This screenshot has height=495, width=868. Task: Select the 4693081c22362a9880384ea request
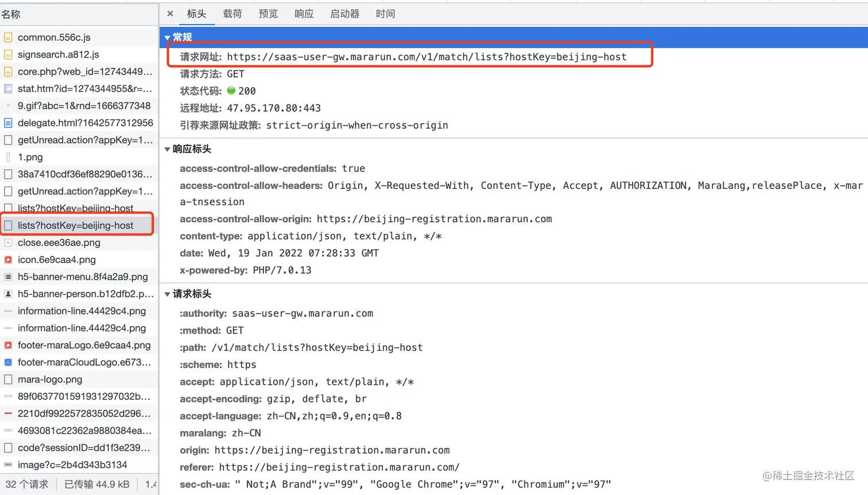pyautogui.click(x=79, y=431)
